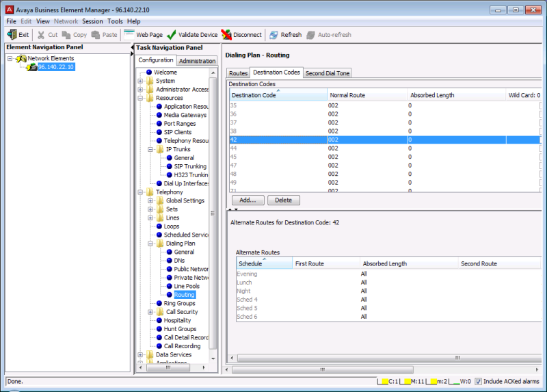Image resolution: width=547 pixels, height=392 pixels.
Task: Click the Routing bullet icon
Action: (169, 295)
